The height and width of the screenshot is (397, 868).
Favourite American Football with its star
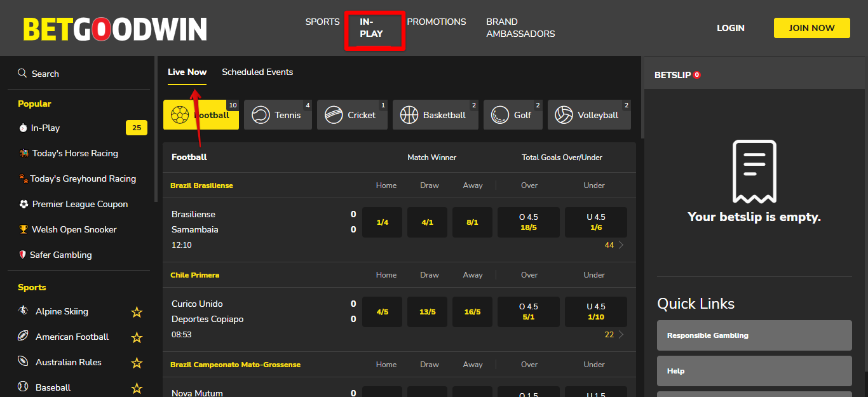(137, 337)
